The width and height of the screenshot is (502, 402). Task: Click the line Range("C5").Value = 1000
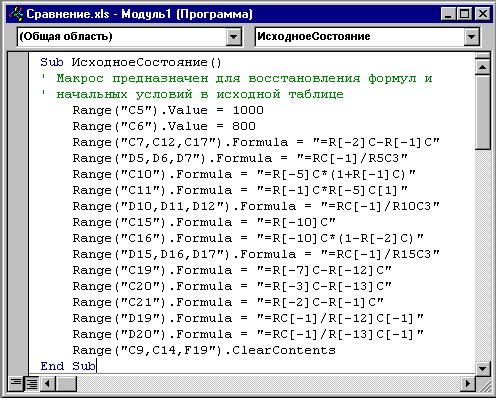(x=168, y=110)
